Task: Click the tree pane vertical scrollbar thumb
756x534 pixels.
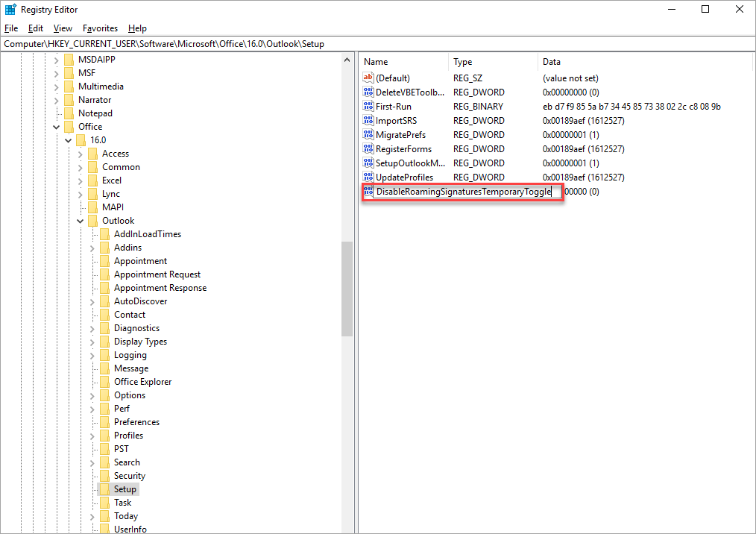Action: [347, 289]
